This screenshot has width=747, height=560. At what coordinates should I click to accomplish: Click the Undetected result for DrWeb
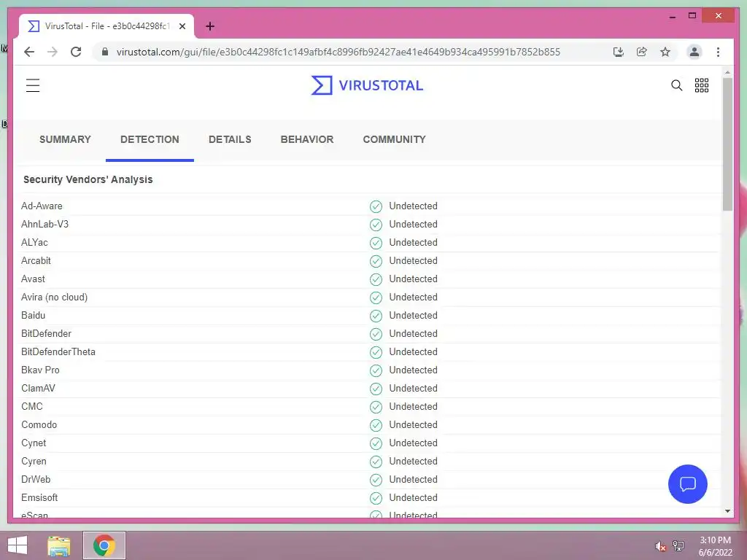click(413, 480)
